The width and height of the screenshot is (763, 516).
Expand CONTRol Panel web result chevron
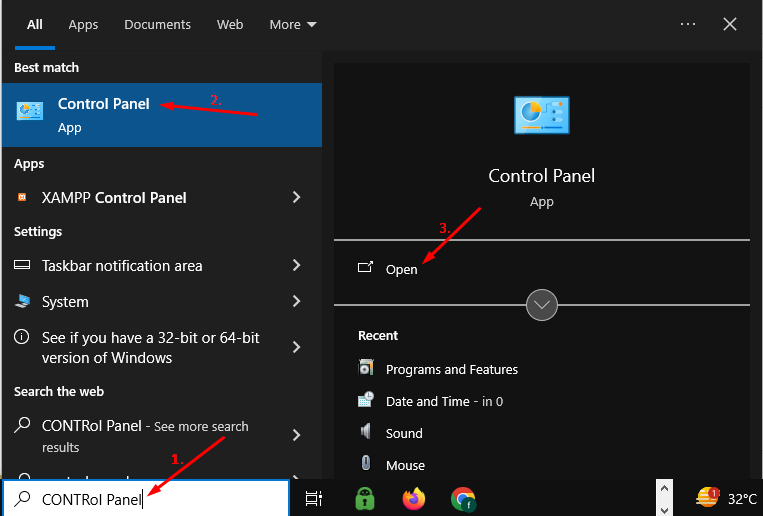tap(296, 435)
